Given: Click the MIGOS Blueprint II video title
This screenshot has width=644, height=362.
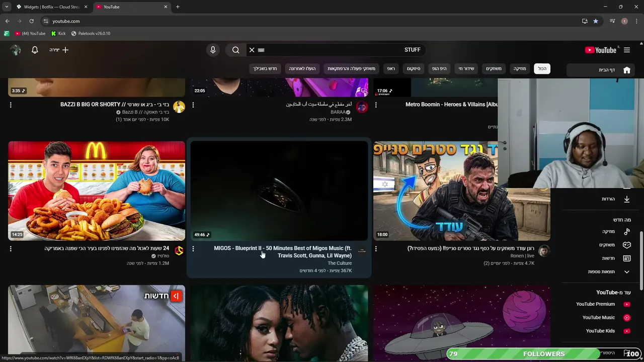Looking at the screenshot, I should click(x=283, y=252).
